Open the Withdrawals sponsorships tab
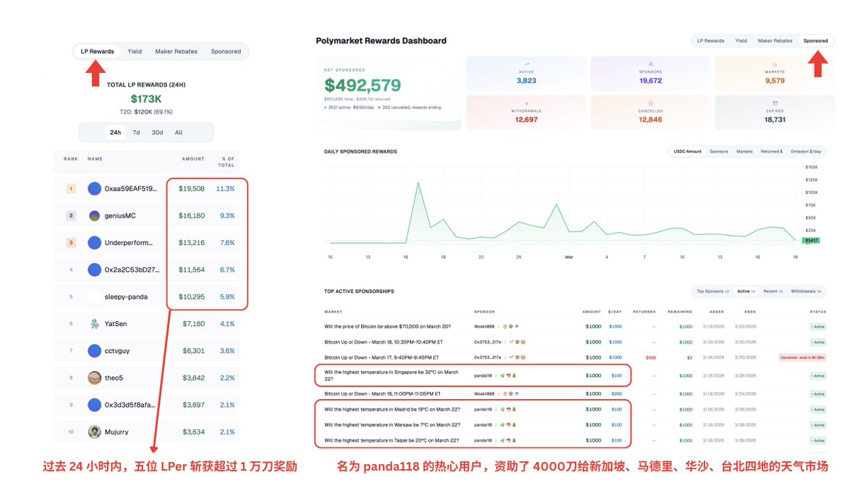Screen dimensions: 868x501 tap(806, 291)
